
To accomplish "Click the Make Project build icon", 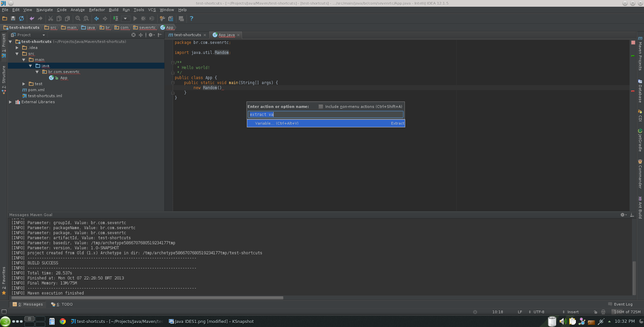I will pyautogui.click(x=116, y=19).
